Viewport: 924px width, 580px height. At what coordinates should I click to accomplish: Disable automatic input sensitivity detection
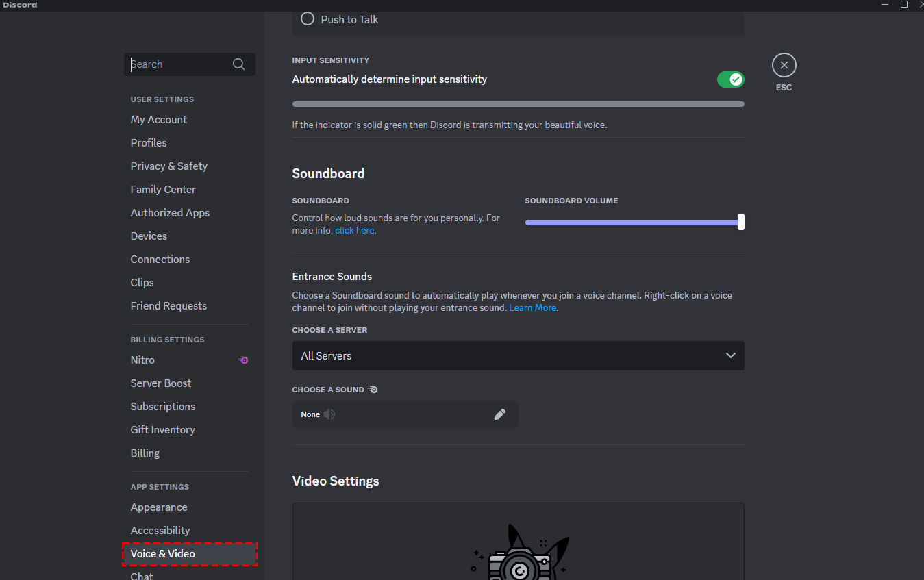730,79
